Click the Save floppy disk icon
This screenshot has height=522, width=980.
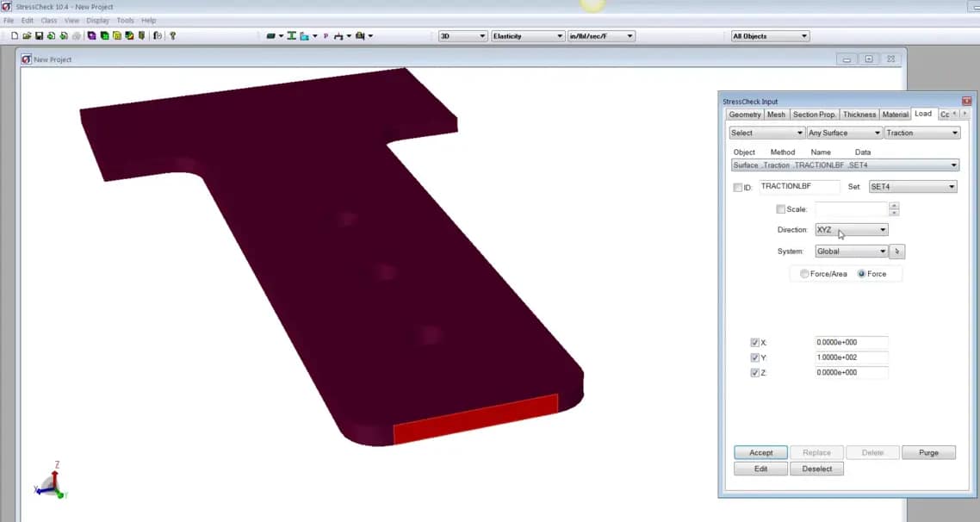point(39,36)
